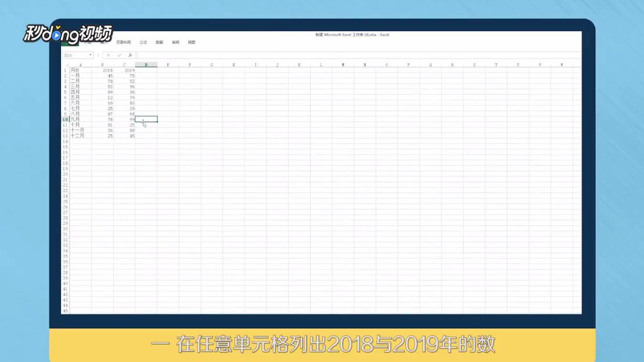Click 2018 value 12 in the 五月 row

[102, 97]
